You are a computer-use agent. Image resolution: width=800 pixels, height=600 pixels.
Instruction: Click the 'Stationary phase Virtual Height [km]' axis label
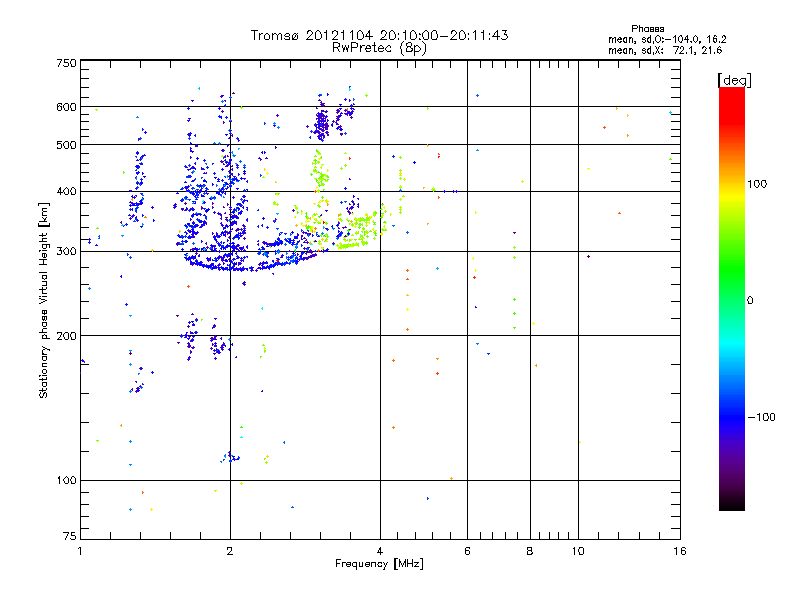pos(44,300)
